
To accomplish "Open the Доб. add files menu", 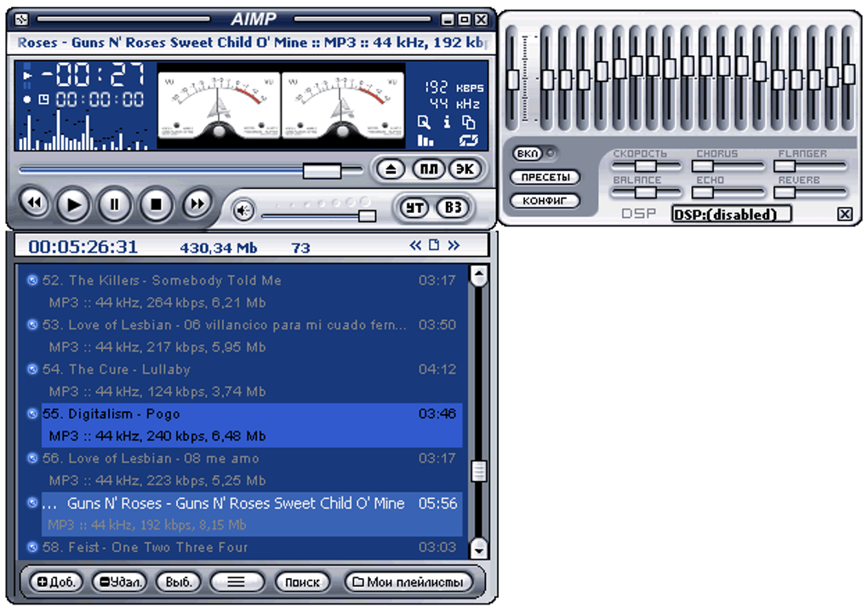I will (x=56, y=582).
